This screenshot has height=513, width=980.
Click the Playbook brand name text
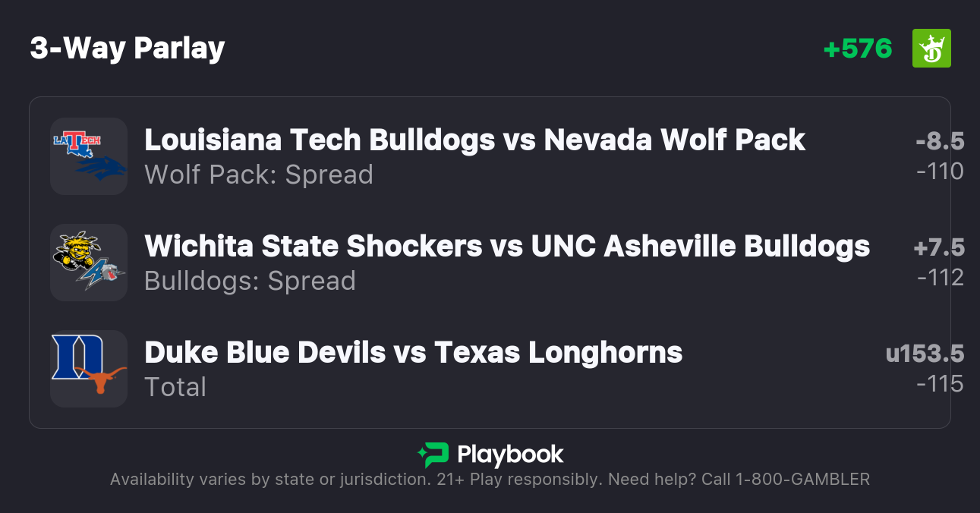tap(510, 455)
